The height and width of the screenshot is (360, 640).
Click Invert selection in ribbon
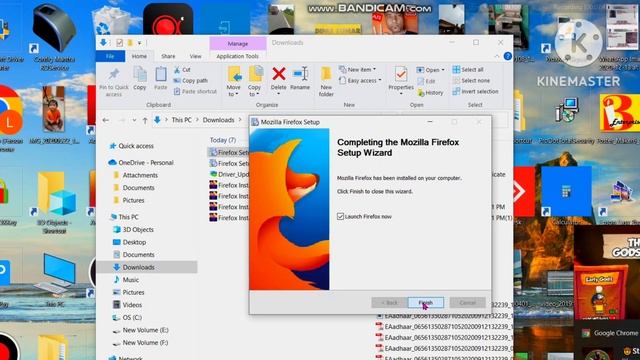(476, 91)
